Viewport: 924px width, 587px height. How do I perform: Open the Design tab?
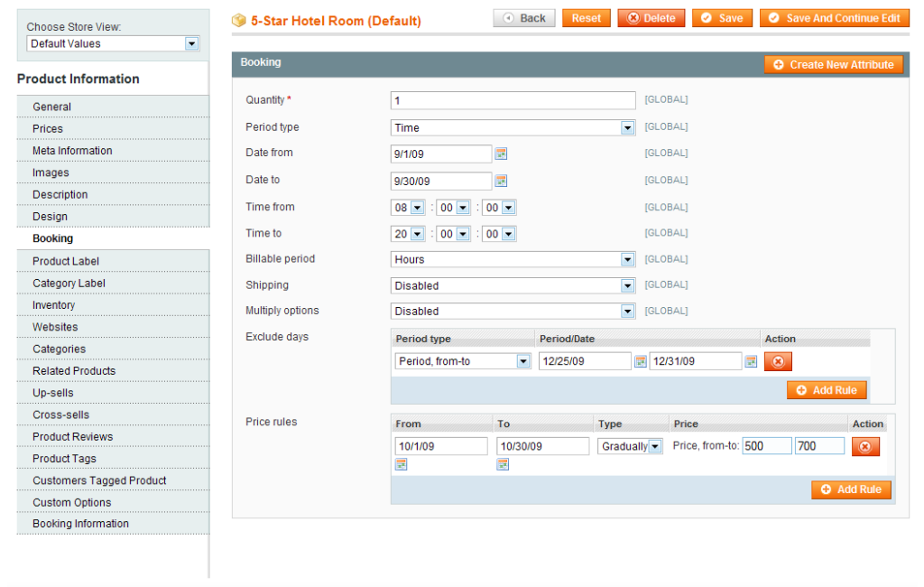(113, 217)
